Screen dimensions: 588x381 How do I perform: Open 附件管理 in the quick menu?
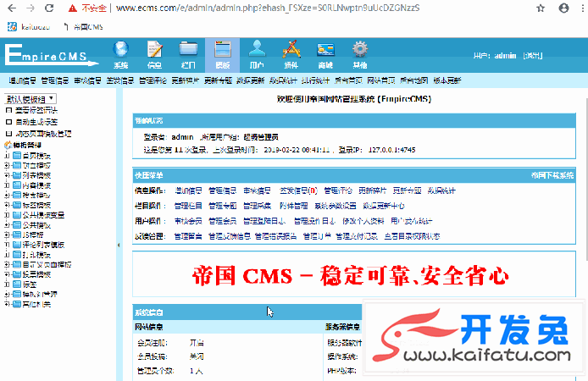(x=294, y=206)
